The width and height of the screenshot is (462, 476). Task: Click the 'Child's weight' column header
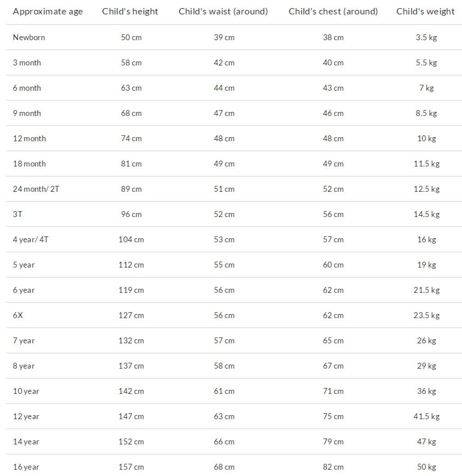(425, 12)
